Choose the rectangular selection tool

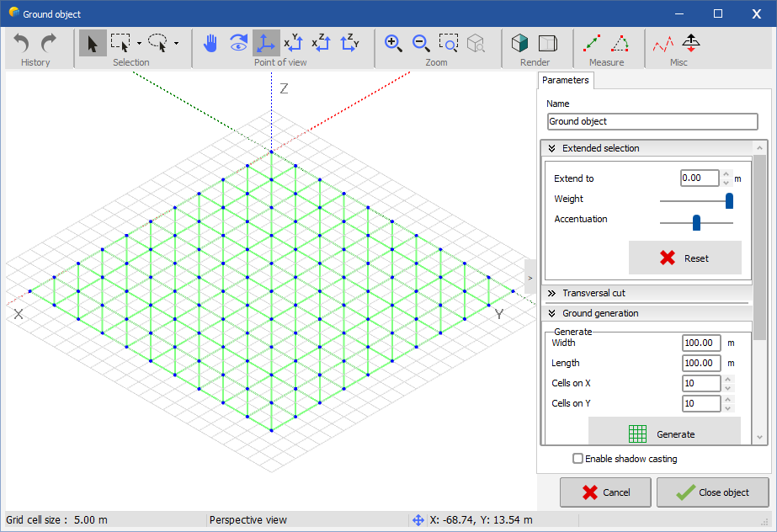point(120,43)
